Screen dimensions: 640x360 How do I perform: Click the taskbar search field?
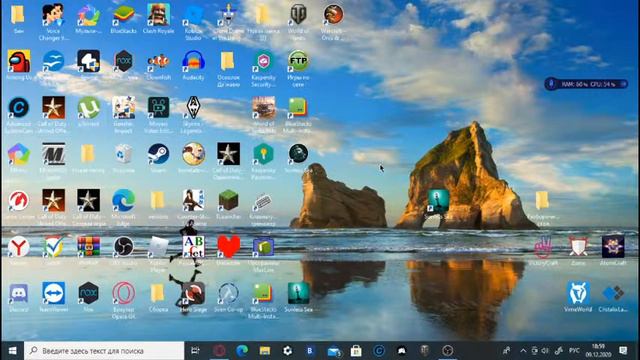104,351
